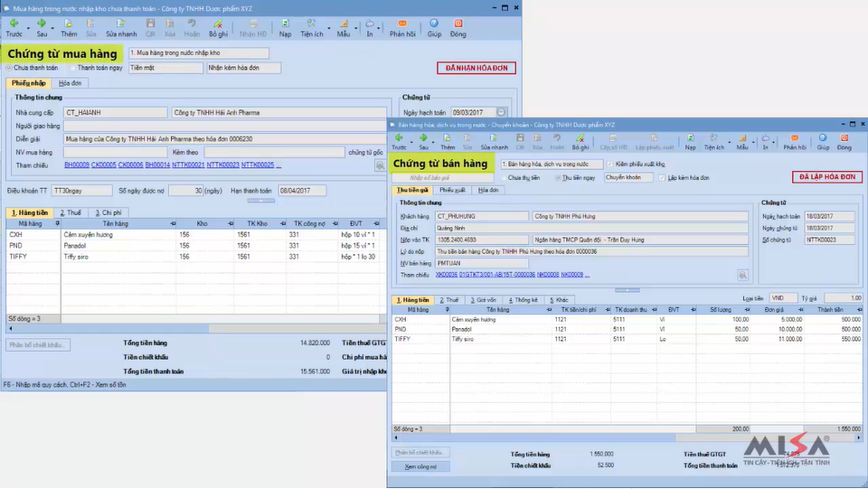This screenshot has width=868, height=489.
Task: Click Phản hồi in purchase window toolbar
Action: point(402,27)
